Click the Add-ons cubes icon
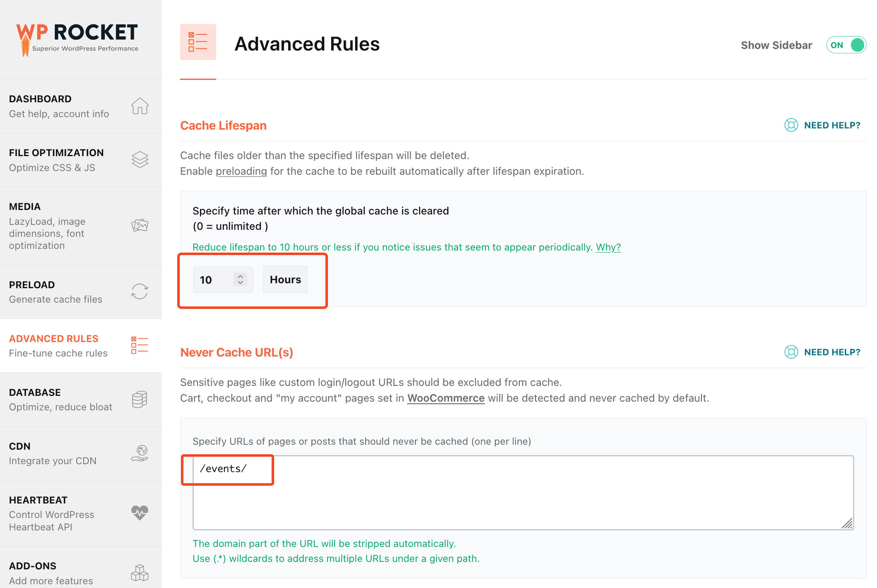The width and height of the screenshot is (877, 588). 140,573
